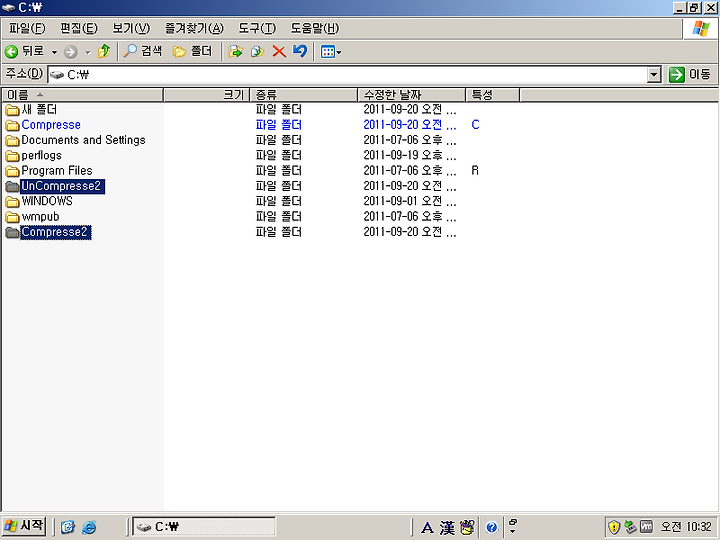Viewport: 720px width, 540px height.
Task: Click the 漢 Hanja conversion icon
Action: point(447,528)
